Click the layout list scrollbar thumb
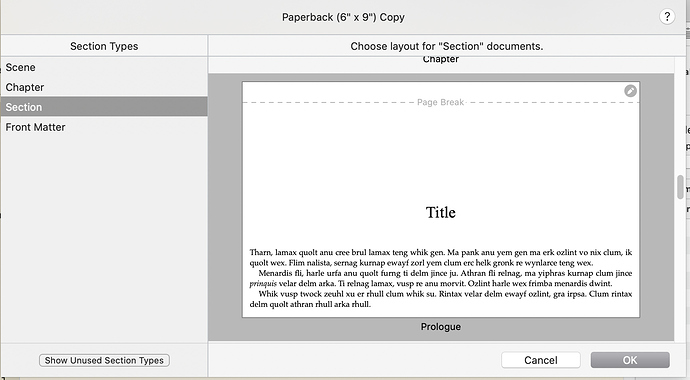The image size is (690, 380). (680, 187)
